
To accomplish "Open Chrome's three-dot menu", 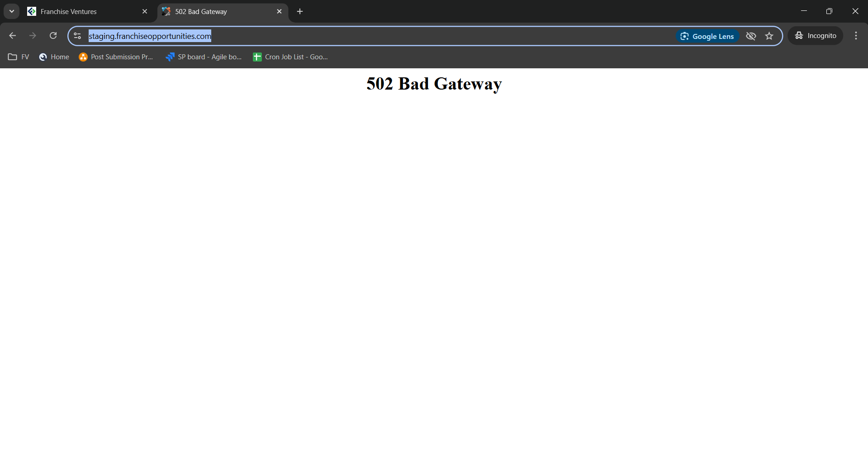I will click(856, 36).
